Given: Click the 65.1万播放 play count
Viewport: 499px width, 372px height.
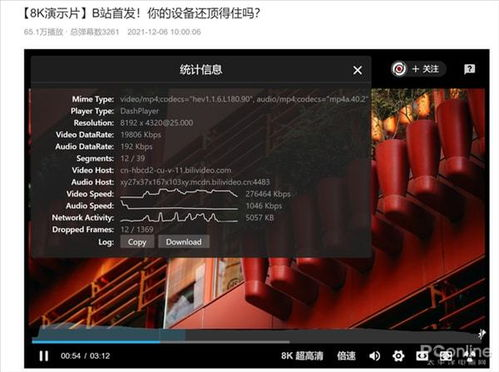Looking at the screenshot, I should pyautogui.click(x=43, y=32).
